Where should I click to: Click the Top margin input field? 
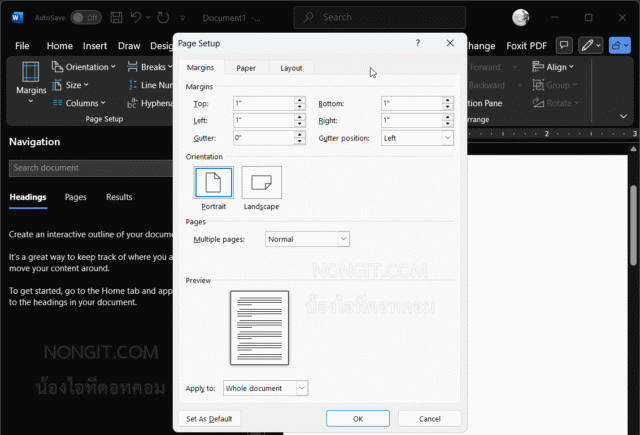264,103
